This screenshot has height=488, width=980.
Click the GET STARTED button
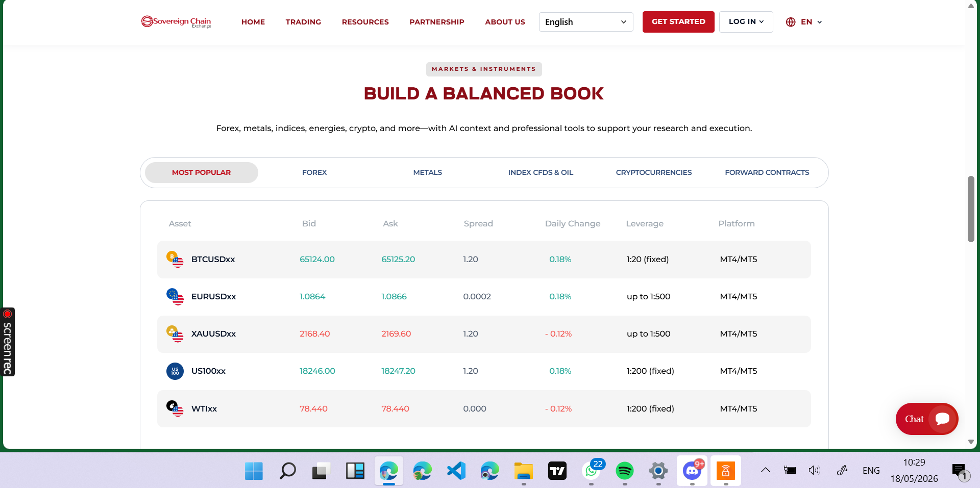click(x=678, y=22)
